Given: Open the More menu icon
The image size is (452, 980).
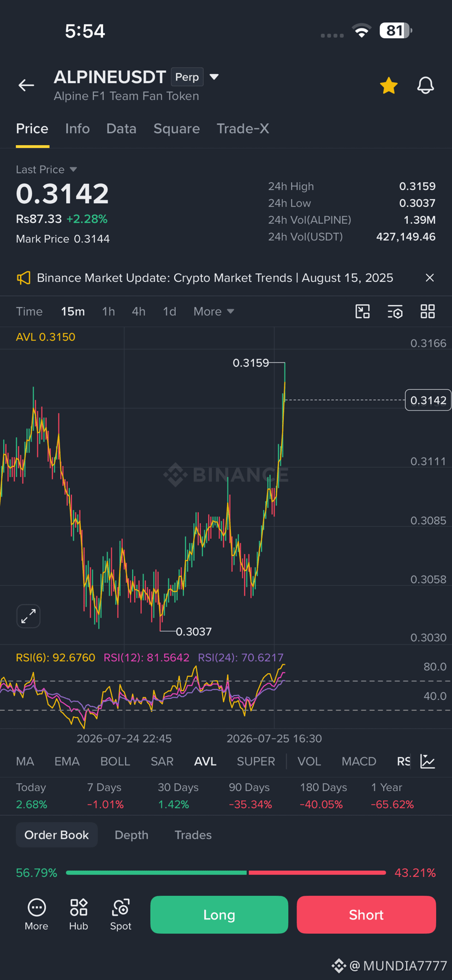Looking at the screenshot, I should pos(37,914).
